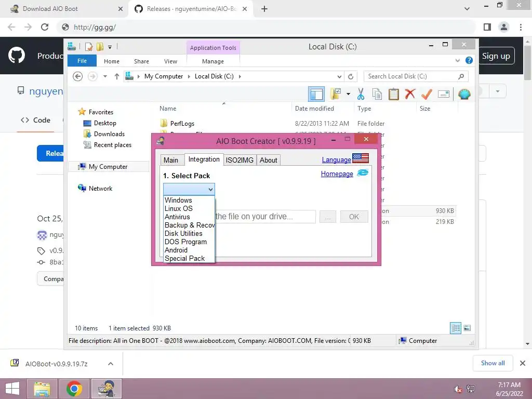Open Chrome's tab search chevron
This screenshot has width=532, height=399.
[467, 9]
